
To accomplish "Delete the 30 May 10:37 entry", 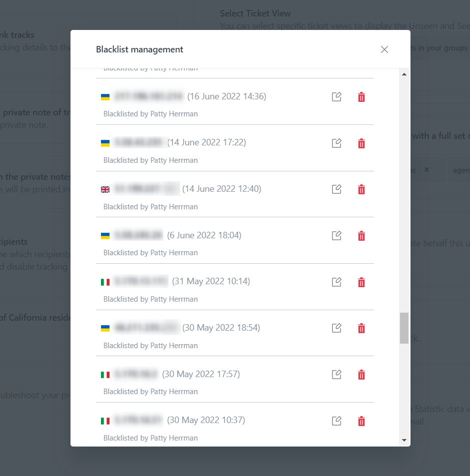I will click(361, 421).
